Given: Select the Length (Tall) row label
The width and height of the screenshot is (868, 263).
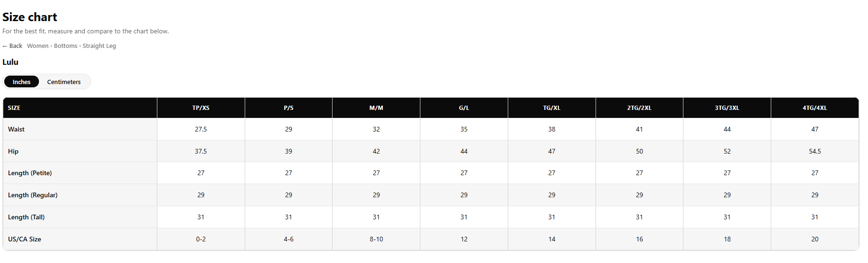Looking at the screenshot, I should click(26, 217).
